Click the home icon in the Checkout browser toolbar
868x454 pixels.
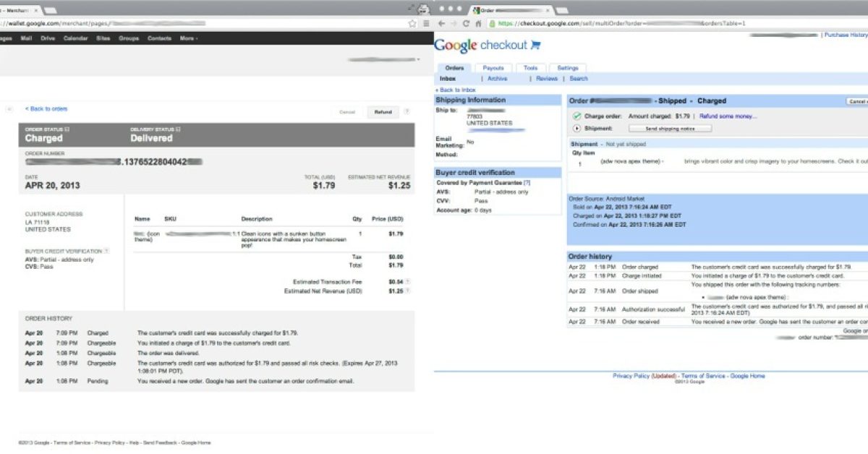tap(478, 23)
